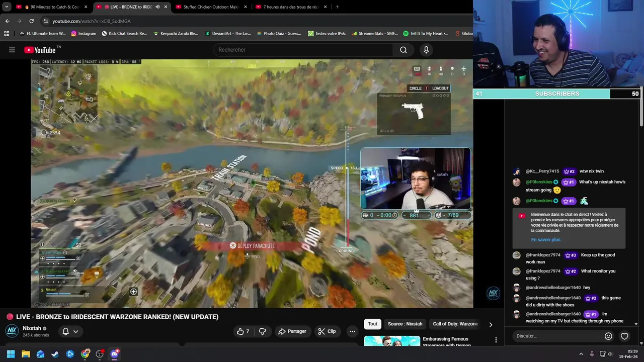Click chat username @franklopez7974 Keep up message
This screenshot has width=644, height=362.
[543, 255]
